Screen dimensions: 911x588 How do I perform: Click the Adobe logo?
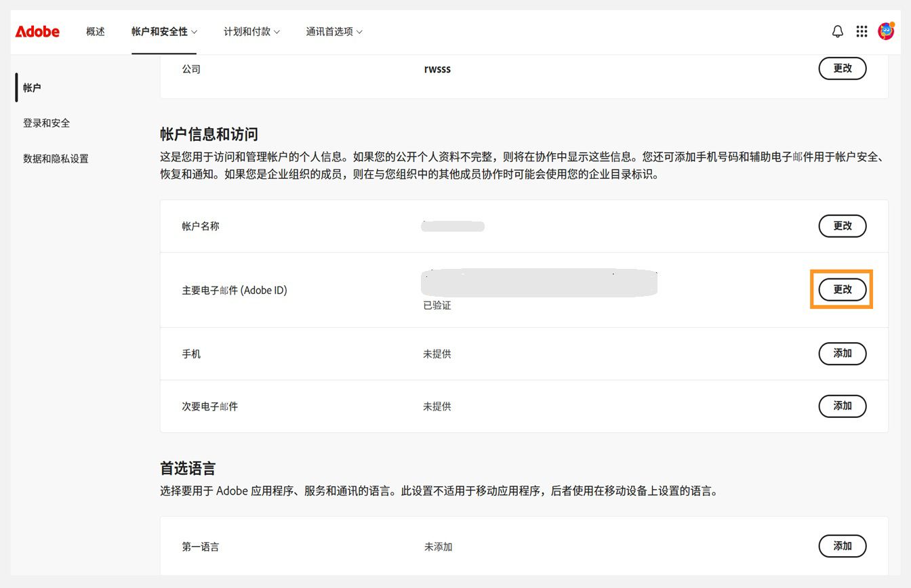coord(37,31)
